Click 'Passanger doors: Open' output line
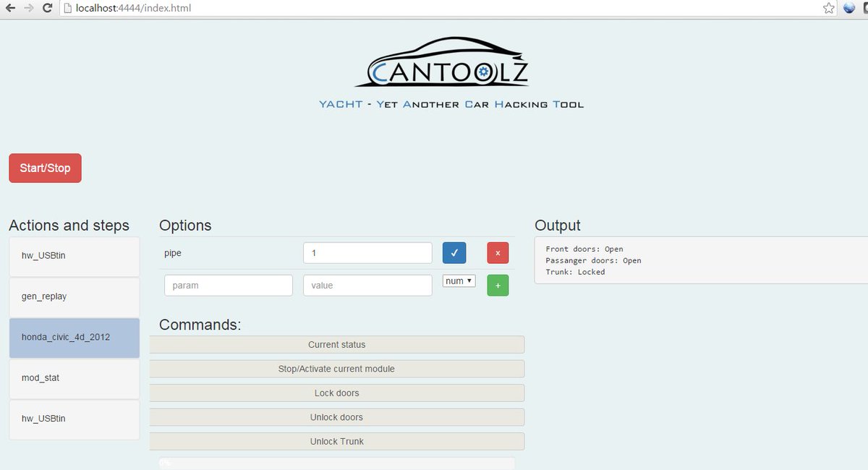 [x=593, y=260]
